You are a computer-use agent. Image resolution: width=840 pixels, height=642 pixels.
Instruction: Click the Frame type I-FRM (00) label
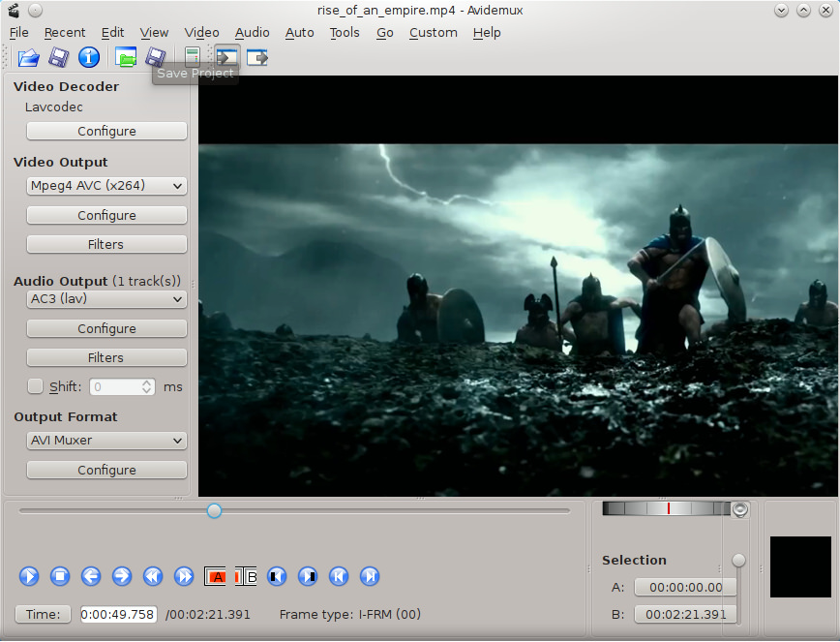pos(349,615)
